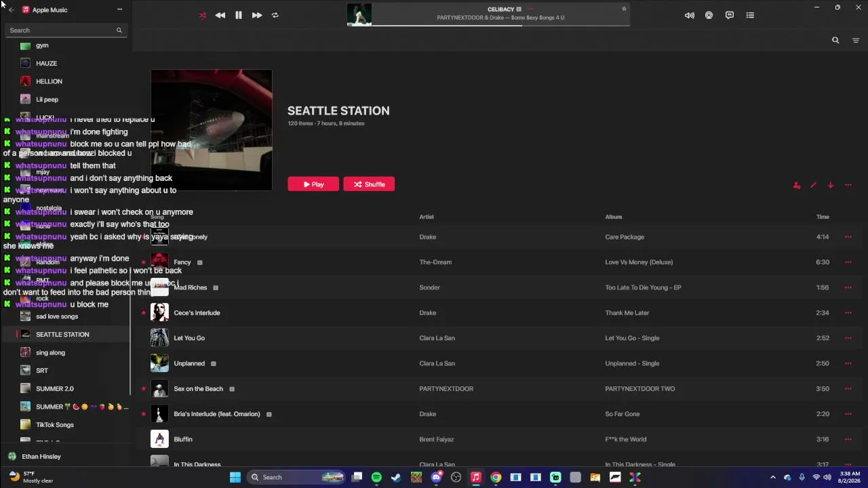Toggle the favorite star on Fancy

(144, 262)
